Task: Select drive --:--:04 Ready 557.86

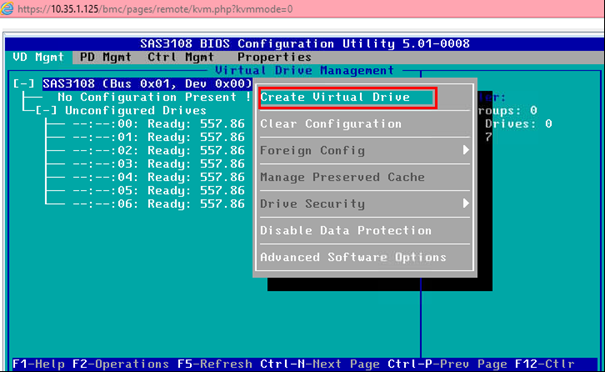Action: click(x=158, y=177)
